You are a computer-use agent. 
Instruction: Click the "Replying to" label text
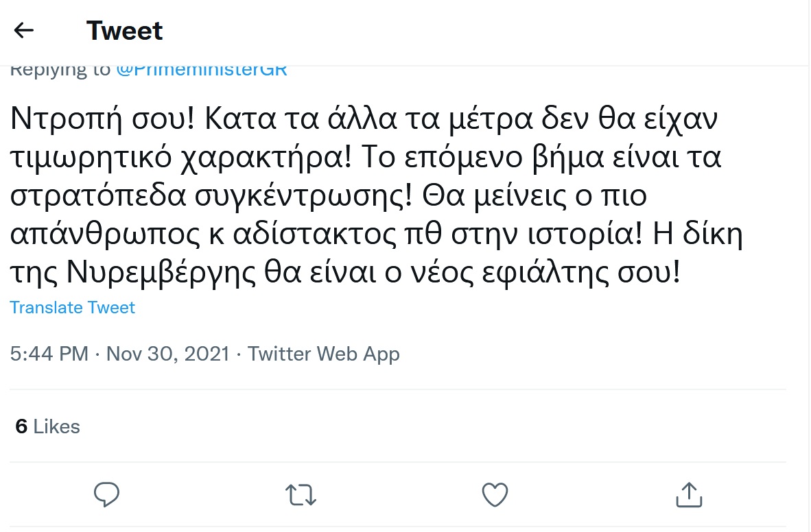(60, 70)
